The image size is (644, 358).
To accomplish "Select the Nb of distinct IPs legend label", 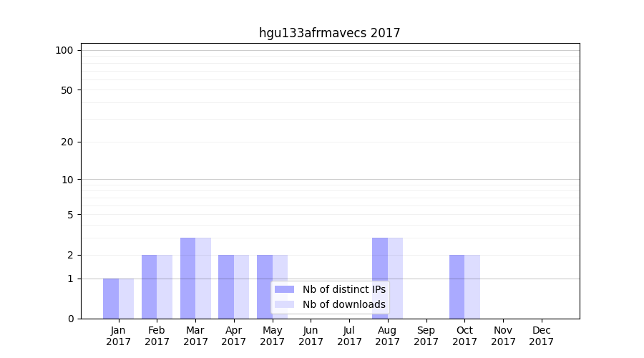I will (343, 289).
